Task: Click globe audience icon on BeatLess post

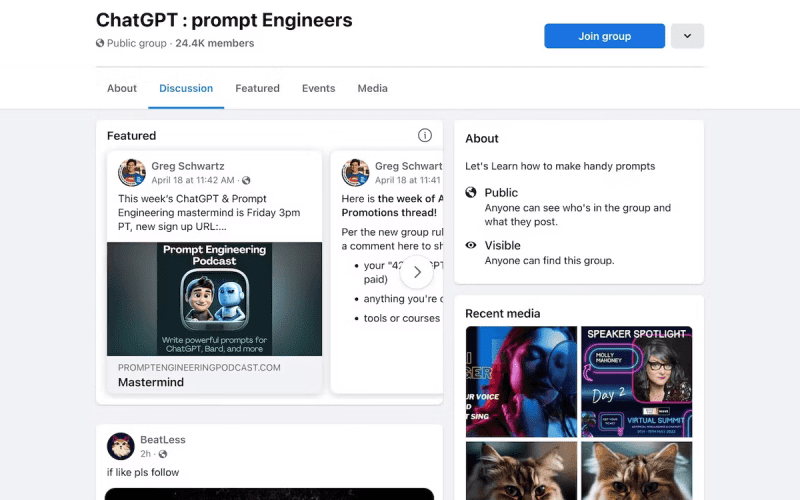Action: pyautogui.click(x=163, y=454)
